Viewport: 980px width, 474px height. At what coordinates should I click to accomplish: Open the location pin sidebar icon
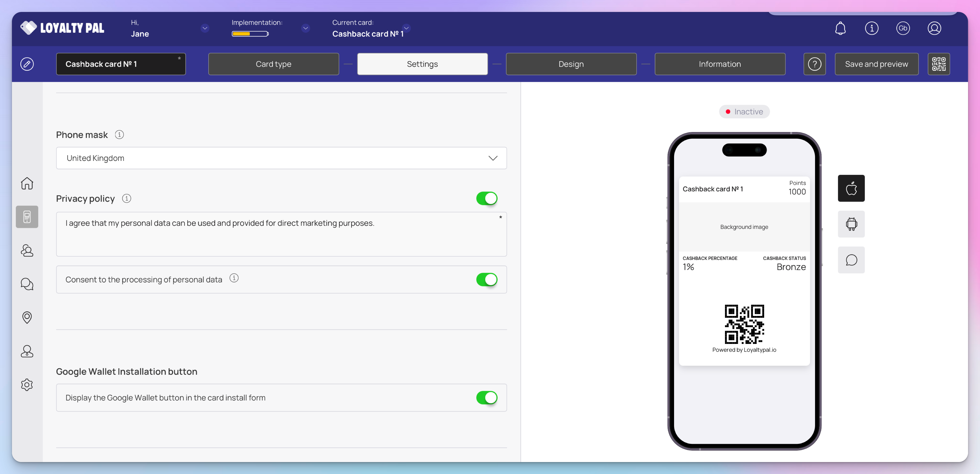pyautogui.click(x=27, y=317)
